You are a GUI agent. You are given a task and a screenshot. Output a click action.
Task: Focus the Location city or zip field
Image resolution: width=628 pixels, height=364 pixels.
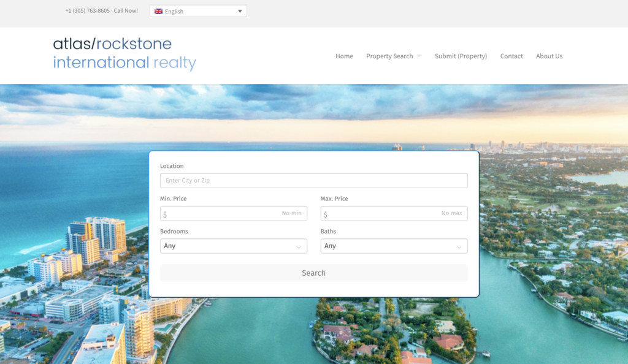pyautogui.click(x=313, y=181)
